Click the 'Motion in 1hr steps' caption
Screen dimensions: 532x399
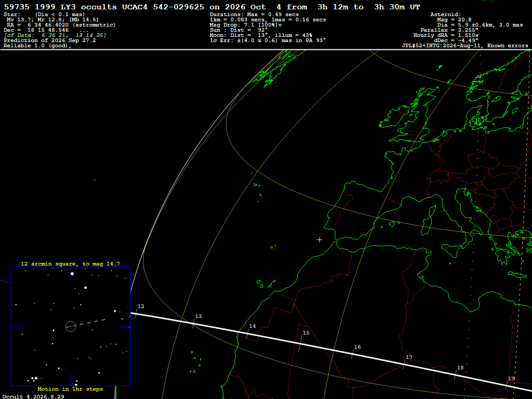click(70, 389)
